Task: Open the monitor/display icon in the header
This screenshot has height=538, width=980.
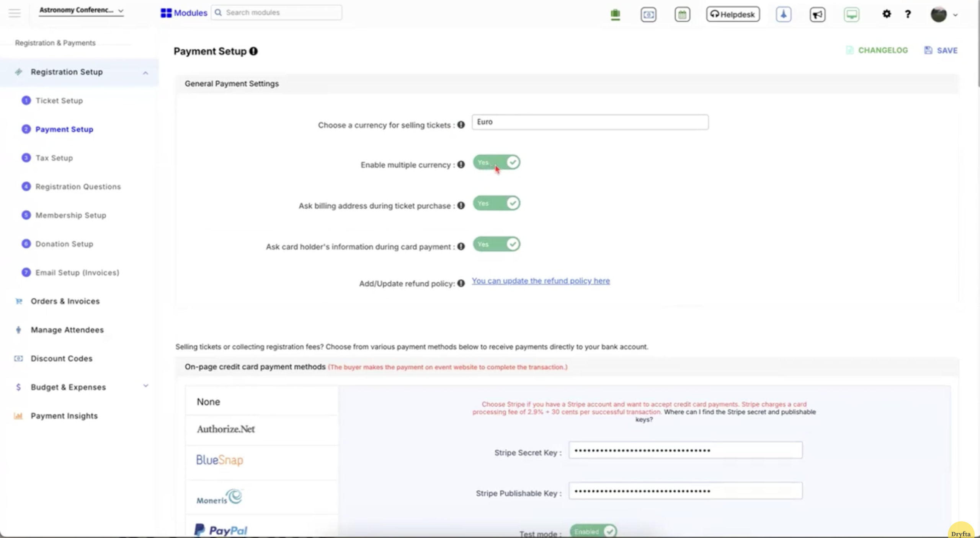Action: (851, 14)
